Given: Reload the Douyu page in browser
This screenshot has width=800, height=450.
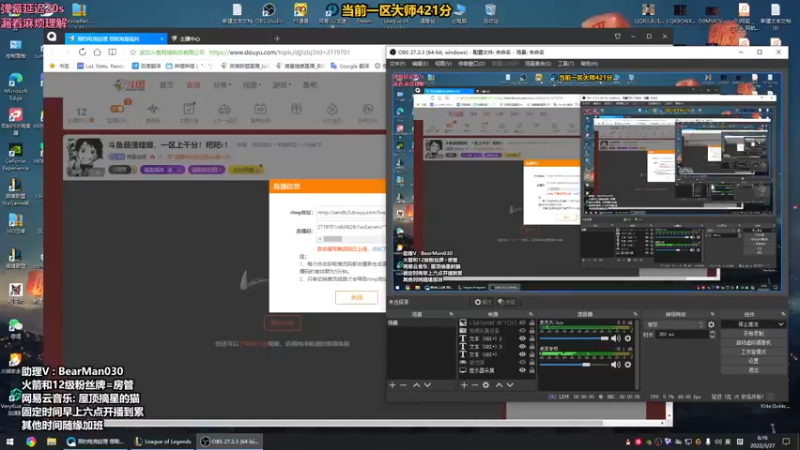Looking at the screenshot, I should point(82,52).
